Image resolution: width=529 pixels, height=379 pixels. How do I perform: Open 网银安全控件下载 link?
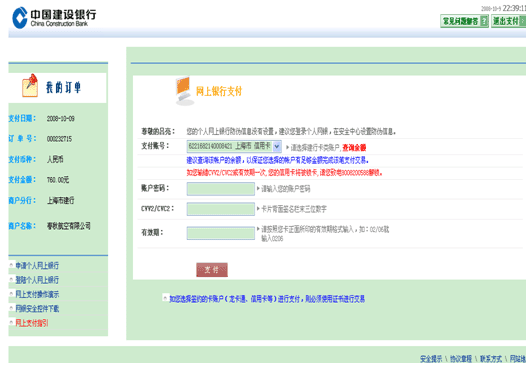click(x=37, y=308)
